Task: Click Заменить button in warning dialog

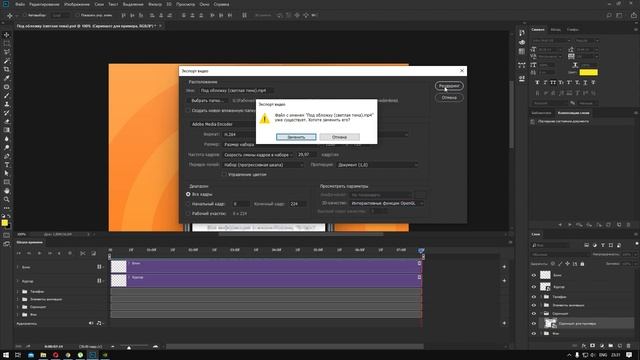Action: click(x=296, y=137)
